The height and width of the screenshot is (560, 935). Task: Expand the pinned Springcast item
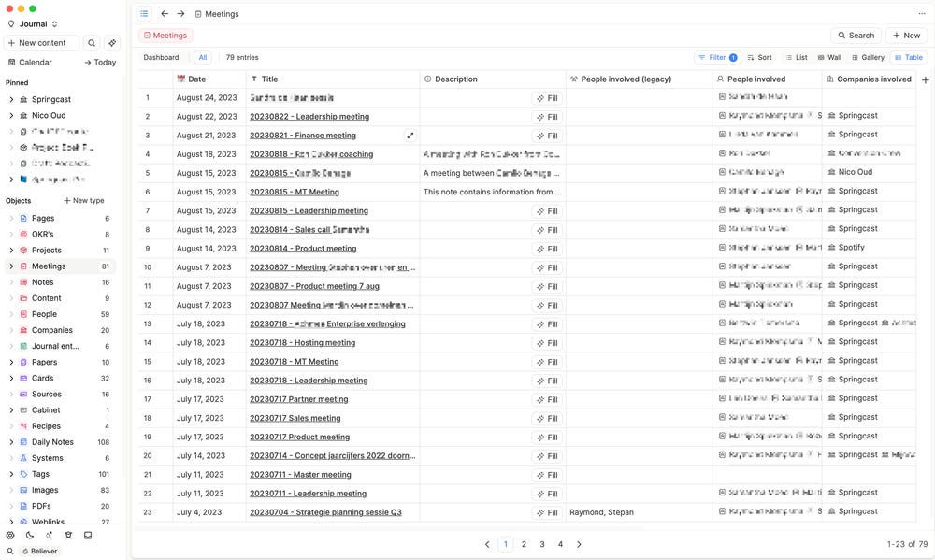pyautogui.click(x=11, y=100)
